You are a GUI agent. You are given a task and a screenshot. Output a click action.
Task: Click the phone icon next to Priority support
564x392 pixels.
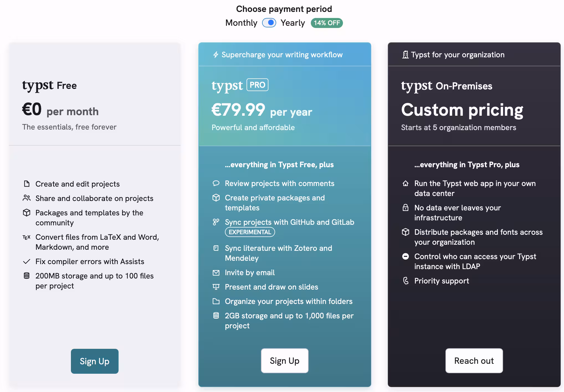(405, 280)
